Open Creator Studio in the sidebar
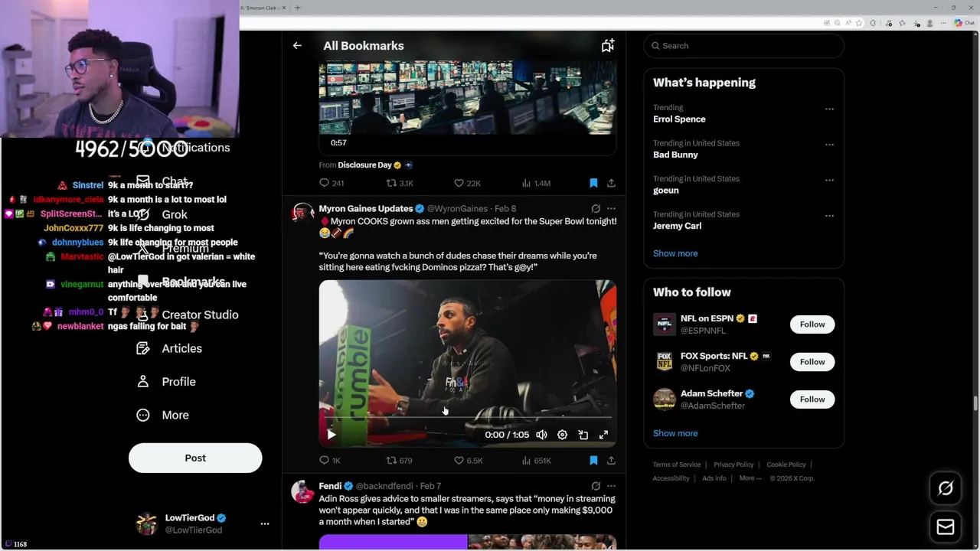Viewport: 980px width, 551px height. [187, 315]
